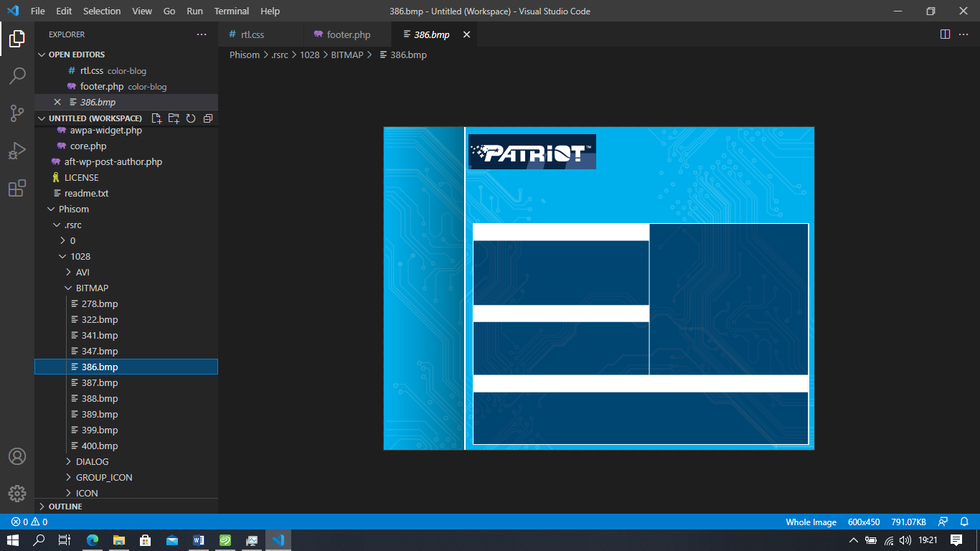
Task: Switch to the footer.php tab
Action: click(x=349, y=34)
